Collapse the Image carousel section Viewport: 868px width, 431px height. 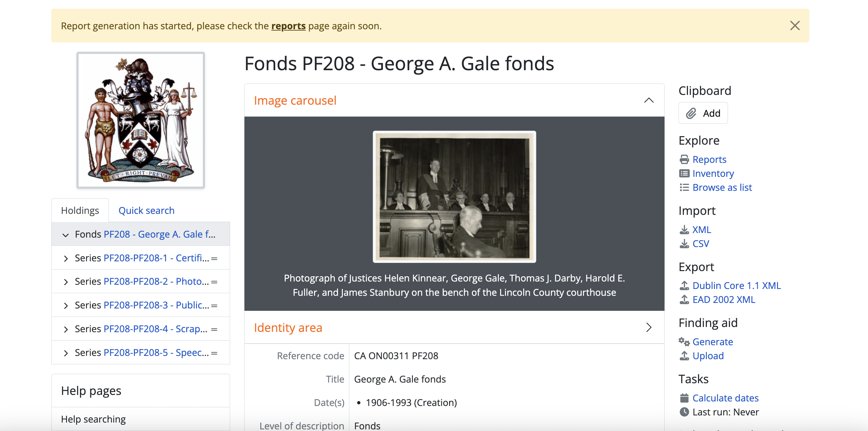(649, 100)
